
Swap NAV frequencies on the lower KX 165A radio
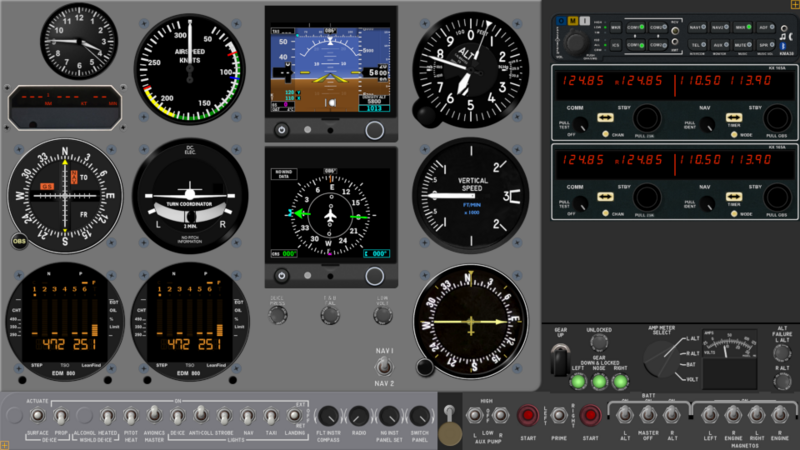coord(734,197)
